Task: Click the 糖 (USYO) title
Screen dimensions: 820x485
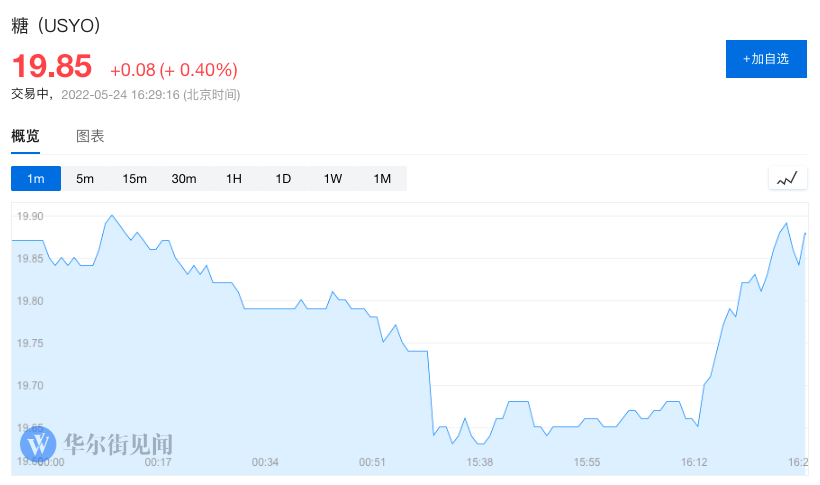Action: [56, 26]
